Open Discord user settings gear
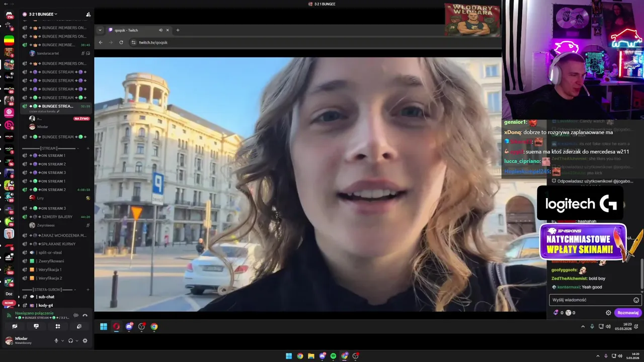Screen dimensions: 644x362 [x=85, y=340]
